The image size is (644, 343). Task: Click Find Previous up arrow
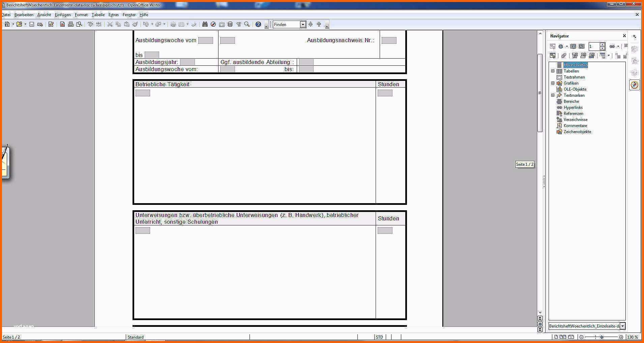(x=319, y=24)
